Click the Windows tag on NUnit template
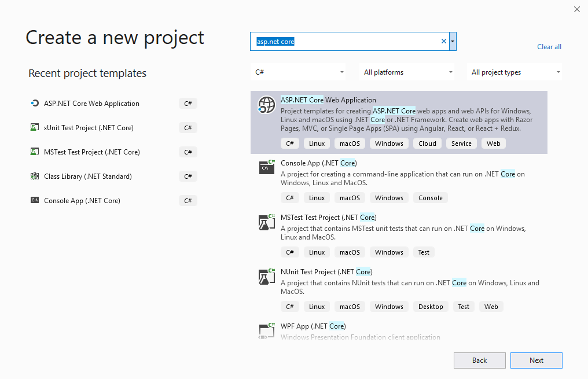Image resolution: width=588 pixels, height=379 pixels. click(x=389, y=307)
